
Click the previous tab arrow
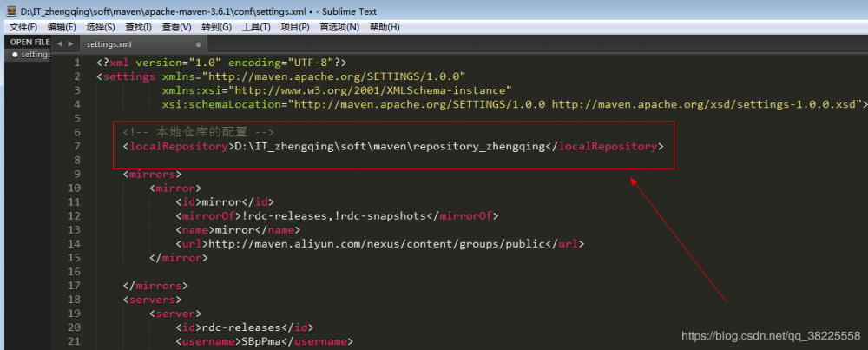(60, 43)
